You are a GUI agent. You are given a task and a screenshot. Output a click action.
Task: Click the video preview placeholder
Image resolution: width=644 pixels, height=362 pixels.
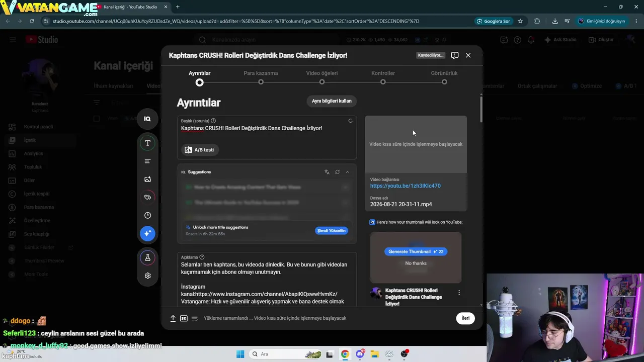[416, 144]
